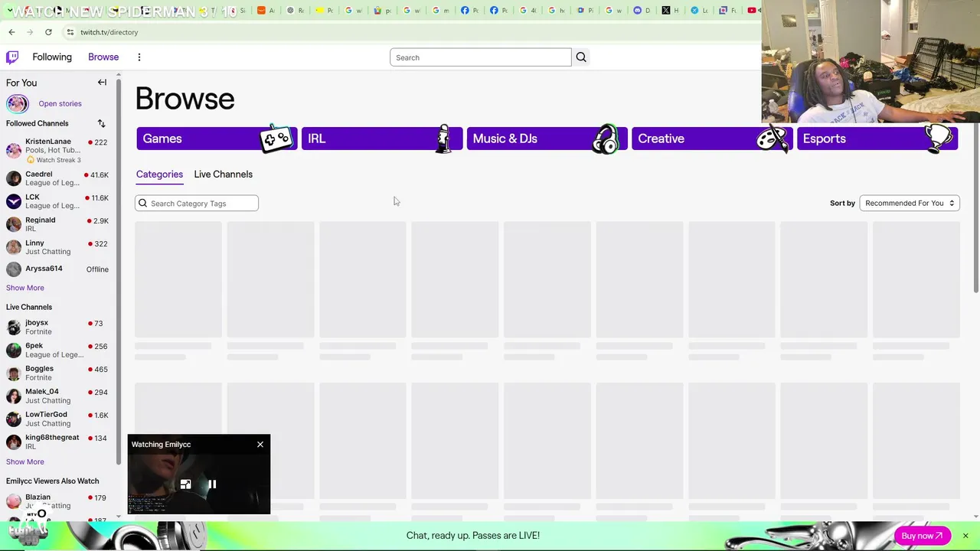This screenshot has width=980, height=551.
Task: Click the LowTierGod channel name
Action: [x=46, y=414]
